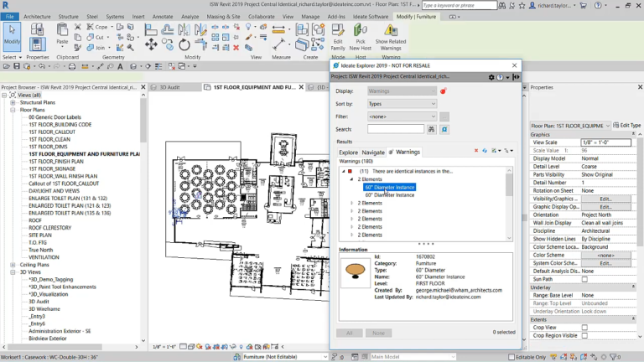Click the warnings list vertical scrollbar
Screen dimensions: 644x362
point(509,184)
